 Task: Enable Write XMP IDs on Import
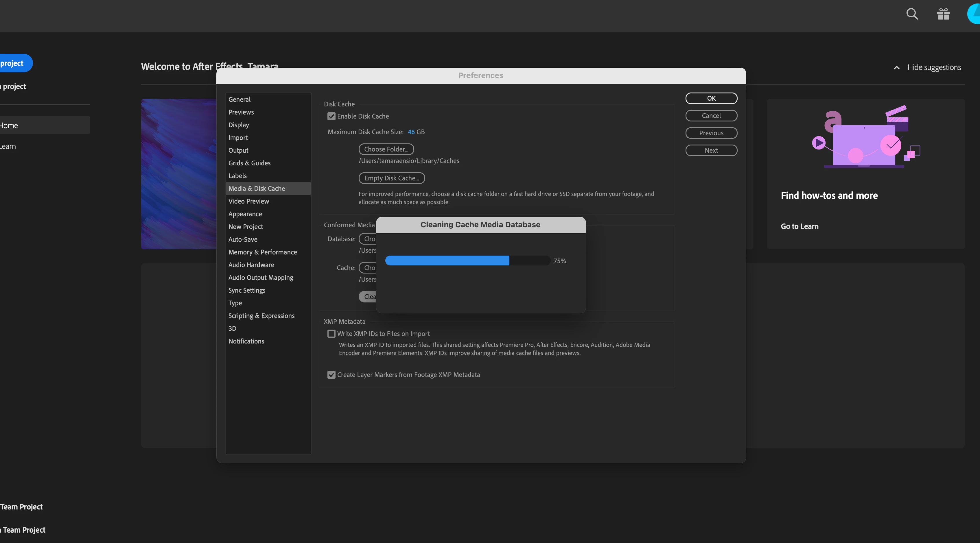pyautogui.click(x=331, y=334)
